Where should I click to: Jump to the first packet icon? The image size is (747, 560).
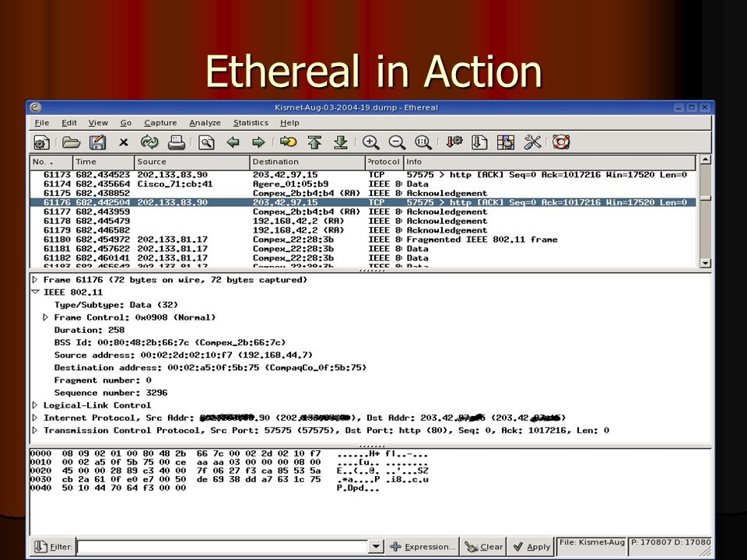[x=314, y=142]
